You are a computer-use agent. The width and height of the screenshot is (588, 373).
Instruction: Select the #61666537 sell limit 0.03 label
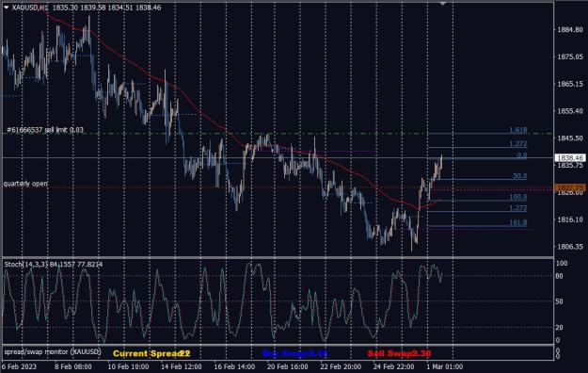pos(45,130)
